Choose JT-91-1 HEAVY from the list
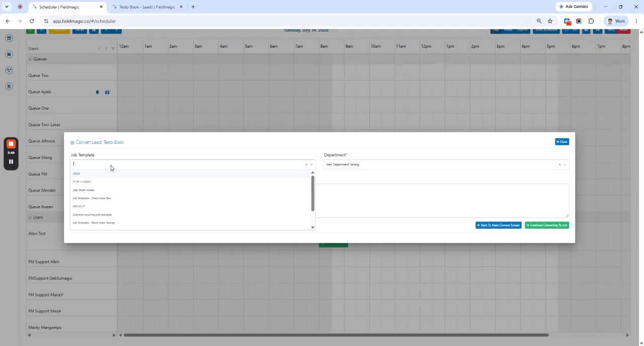The width and height of the screenshot is (644, 346). pyautogui.click(x=191, y=182)
